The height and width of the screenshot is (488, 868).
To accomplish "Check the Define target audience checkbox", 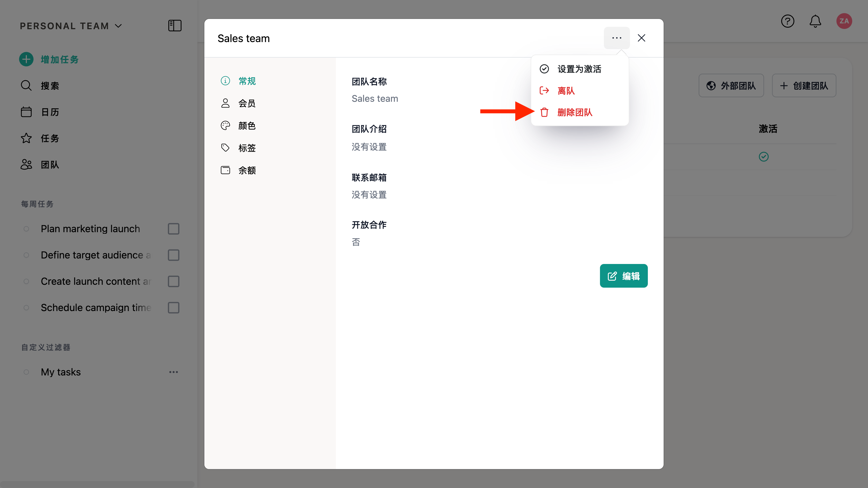I will click(174, 255).
